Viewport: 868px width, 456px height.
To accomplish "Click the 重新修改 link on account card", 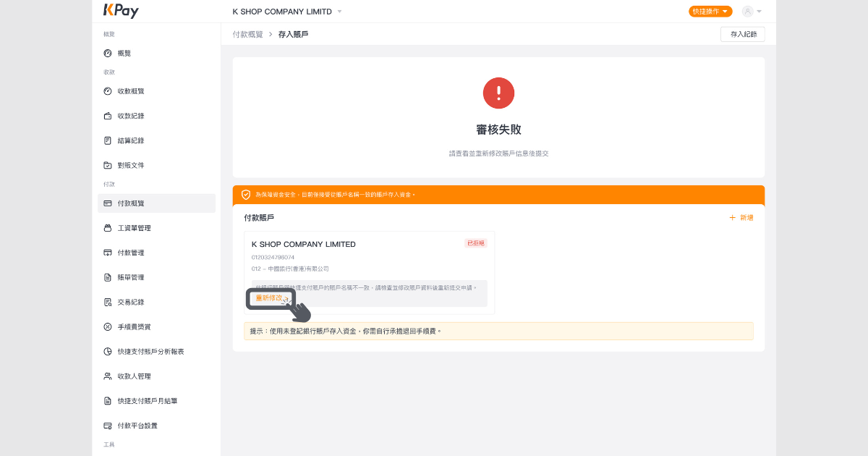I will click(271, 298).
